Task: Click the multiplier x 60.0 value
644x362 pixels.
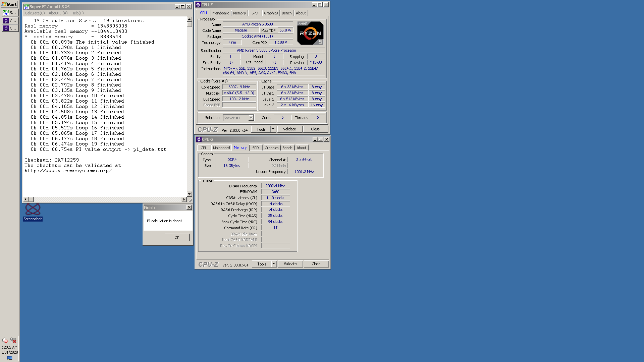Action: click(x=239, y=93)
